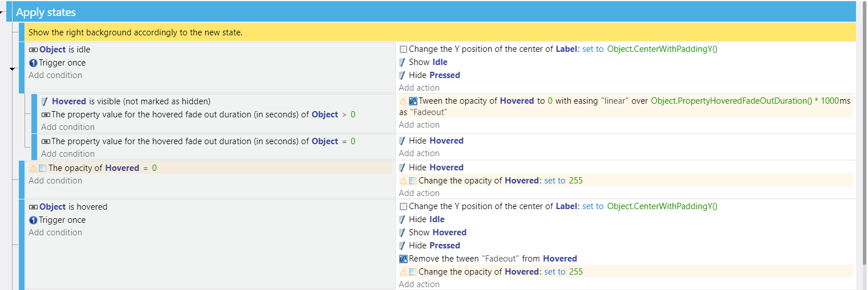Collapse sub-events of the "Object is idle" event
This screenshot has height=290, width=868.
tap(13, 68)
